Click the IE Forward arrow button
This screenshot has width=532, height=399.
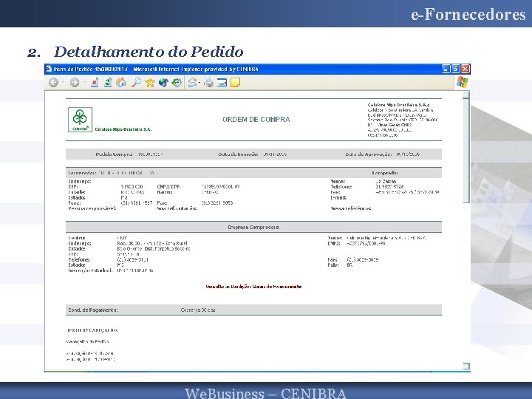(x=75, y=83)
